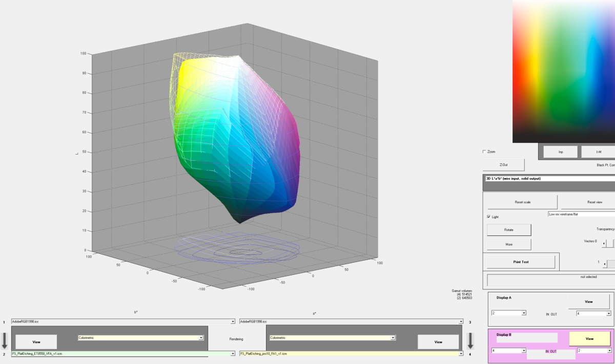Click the left down-arrow between profiles 1 and 2

5,340
